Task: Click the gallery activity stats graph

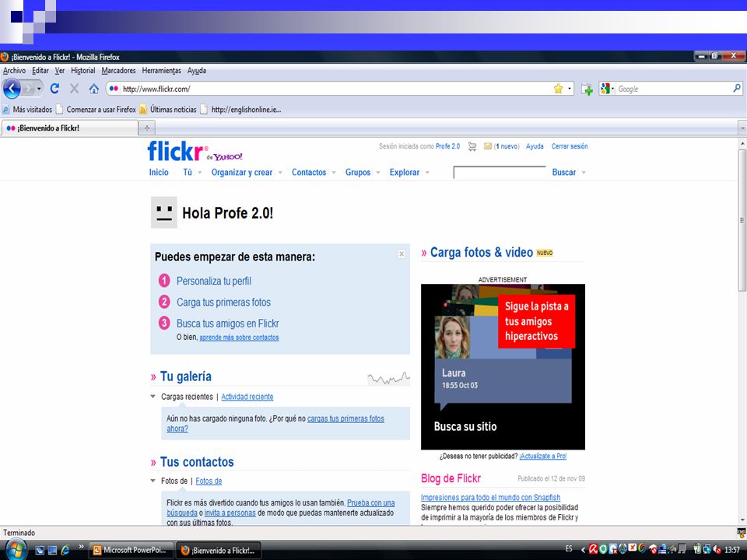Action: click(x=388, y=379)
